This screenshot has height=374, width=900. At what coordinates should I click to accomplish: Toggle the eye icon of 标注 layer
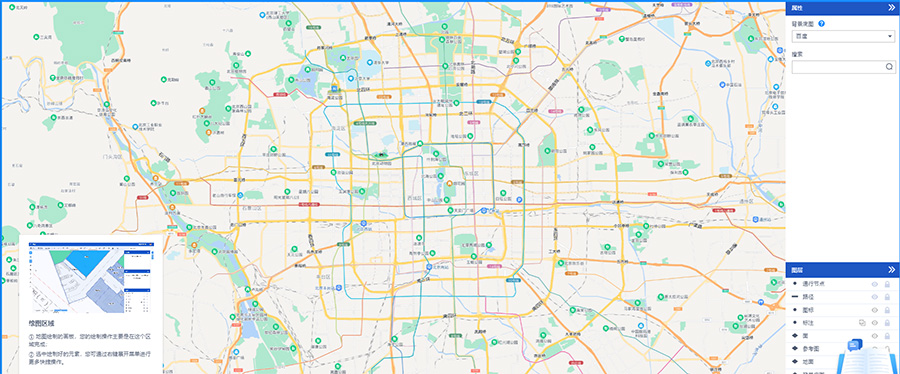[875, 323]
